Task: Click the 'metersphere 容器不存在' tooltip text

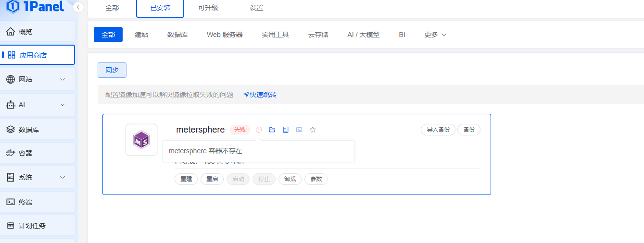Action: (x=205, y=151)
